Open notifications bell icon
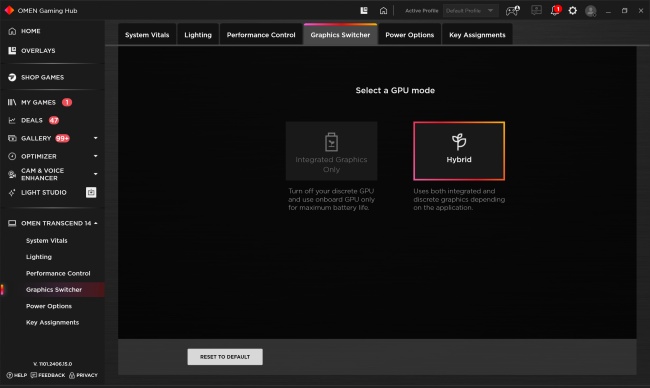The width and height of the screenshot is (650, 388). pos(555,10)
